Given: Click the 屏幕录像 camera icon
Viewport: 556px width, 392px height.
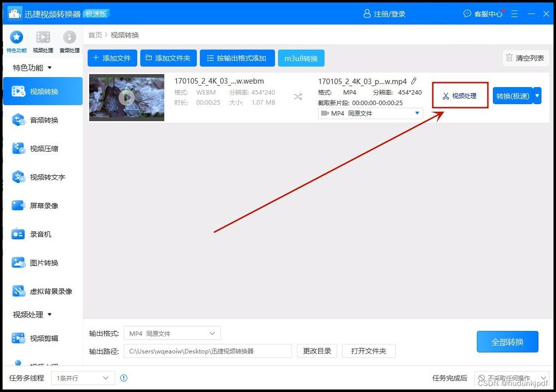Looking at the screenshot, I should pos(19,206).
